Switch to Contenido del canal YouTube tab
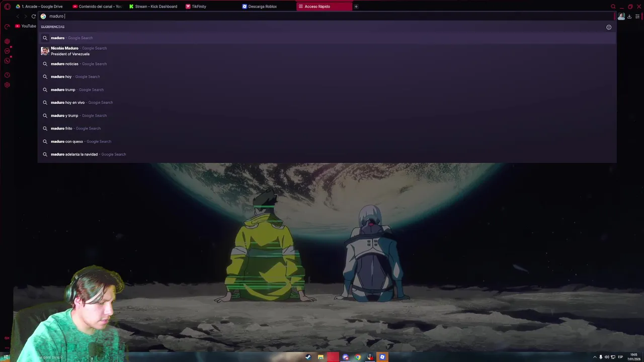Image resolution: width=644 pixels, height=362 pixels. click(x=97, y=7)
